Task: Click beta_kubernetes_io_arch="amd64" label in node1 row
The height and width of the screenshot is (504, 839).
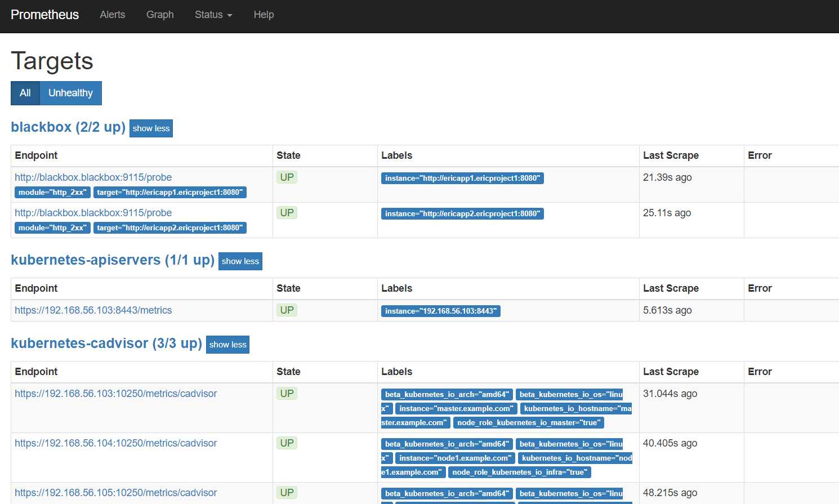Action: click(447, 444)
